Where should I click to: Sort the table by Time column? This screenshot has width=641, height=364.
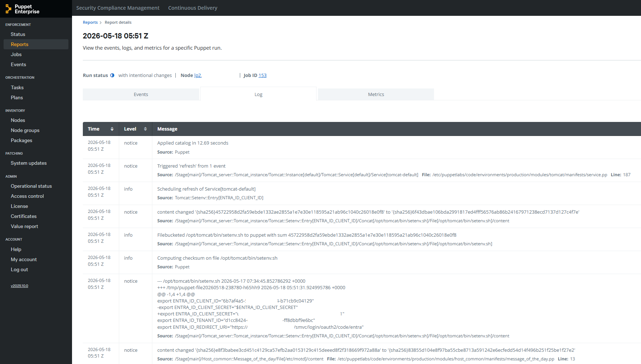coord(112,129)
